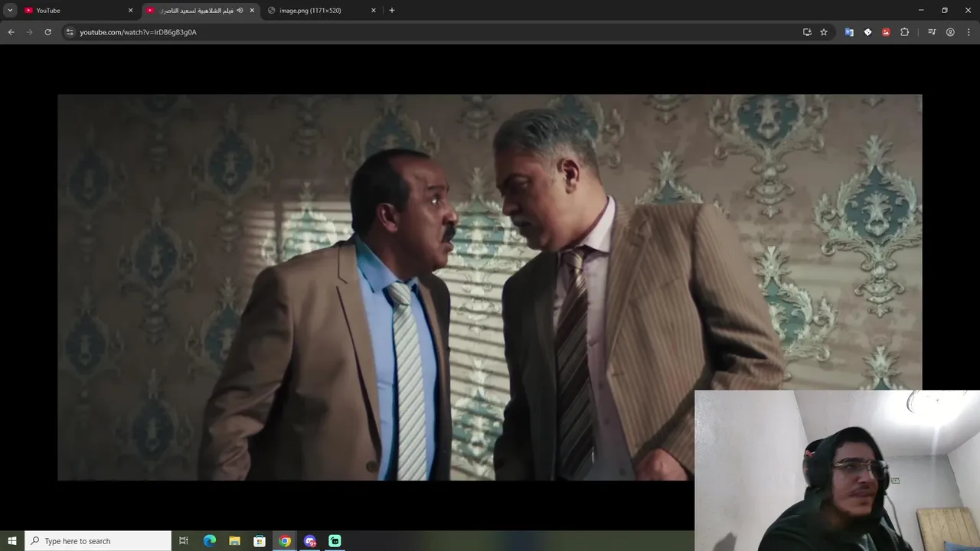Open the red image extension icon
Image resolution: width=980 pixels, height=551 pixels.
click(x=886, y=32)
